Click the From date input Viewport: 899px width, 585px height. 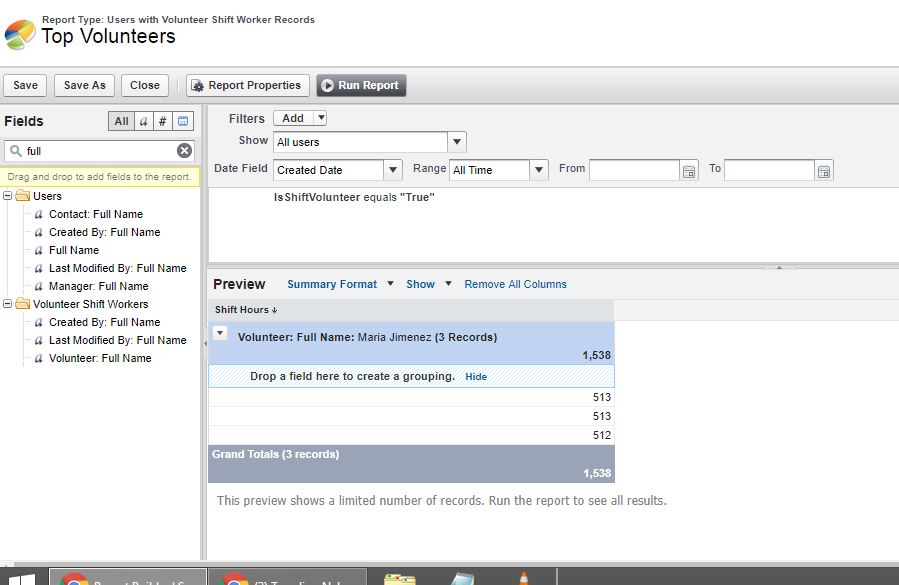(634, 170)
